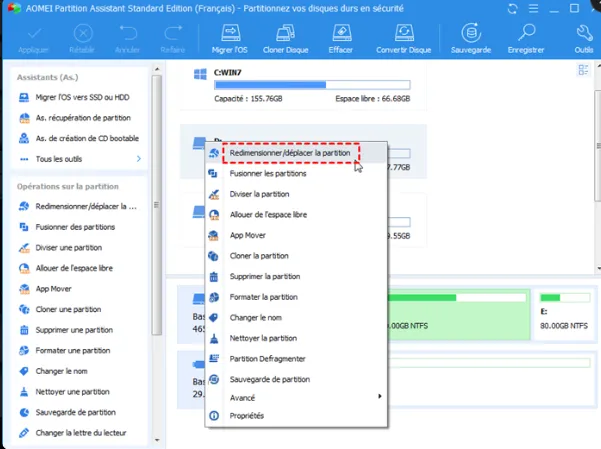Click sidebar Changer le nom entry
The height and width of the screenshot is (449, 601).
[53, 371]
